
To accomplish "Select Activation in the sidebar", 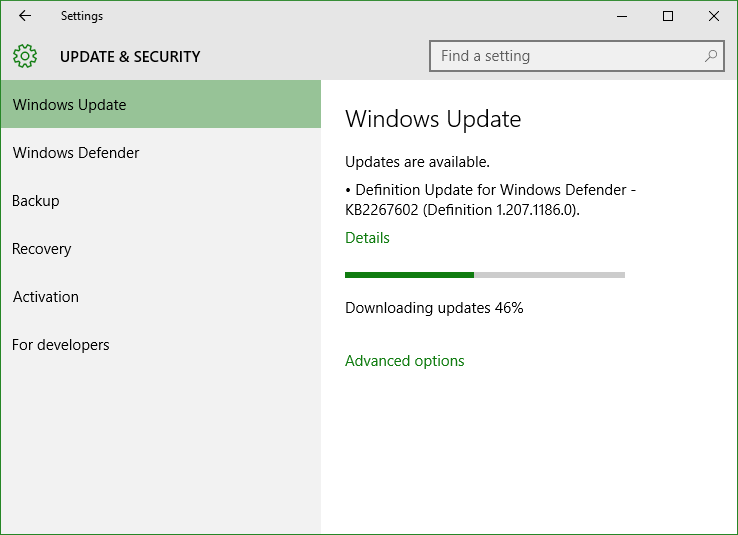I will [x=161, y=296].
